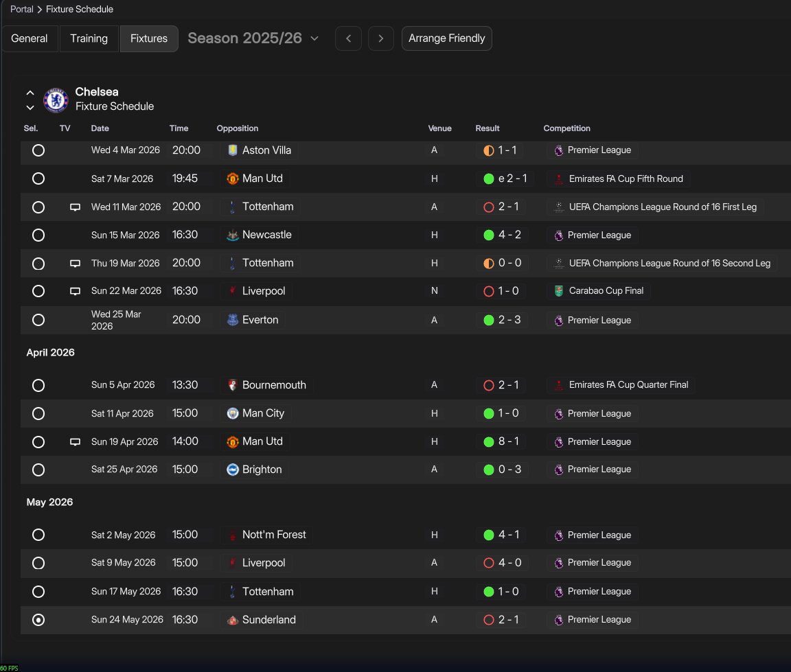This screenshot has height=672, width=791.
Task: Sort by the Competition column header
Action: tap(566, 128)
